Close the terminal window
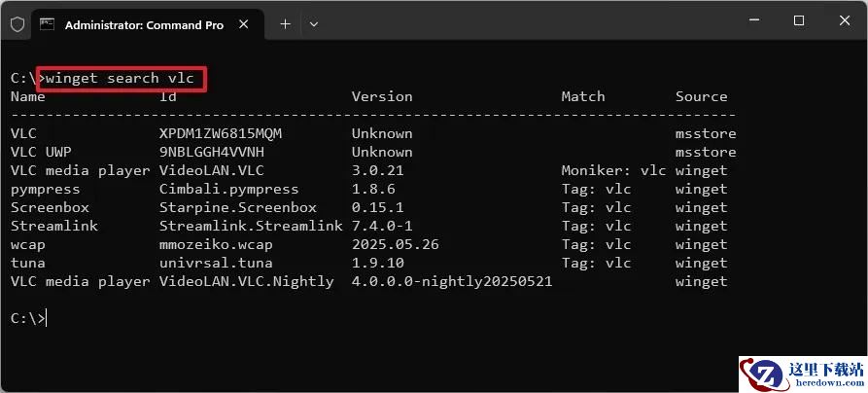Viewport: 868px width, 393px height. pos(845,21)
